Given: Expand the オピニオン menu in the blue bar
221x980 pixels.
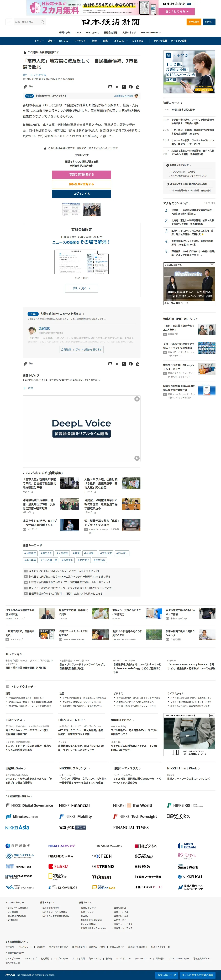Looking at the screenshot, I should point(121,41).
